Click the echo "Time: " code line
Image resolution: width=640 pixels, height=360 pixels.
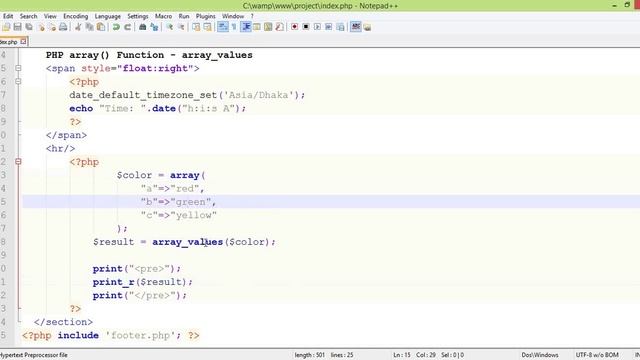coord(158,109)
